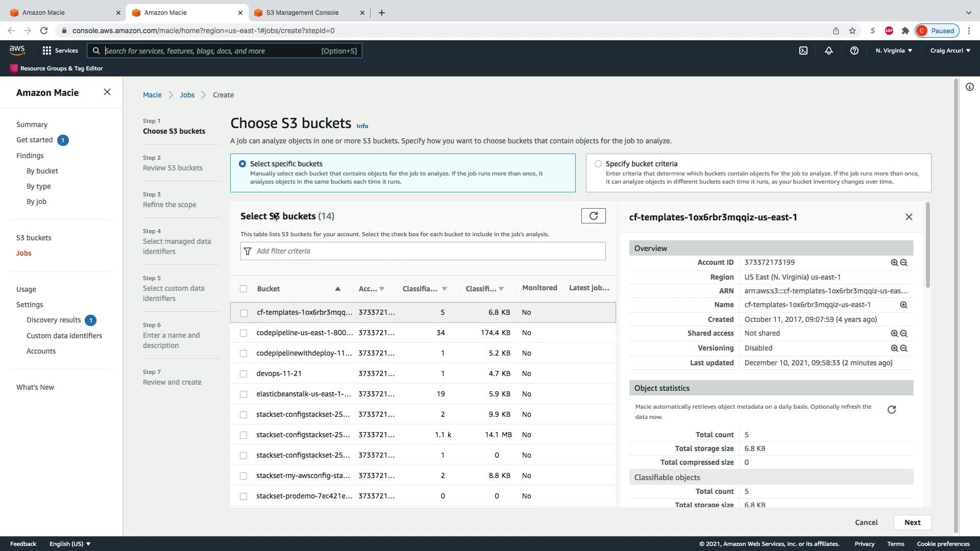Click zoom-out filter icon for Versioning
The width and height of the screenshot is (980, 551).
click(904, 348)
